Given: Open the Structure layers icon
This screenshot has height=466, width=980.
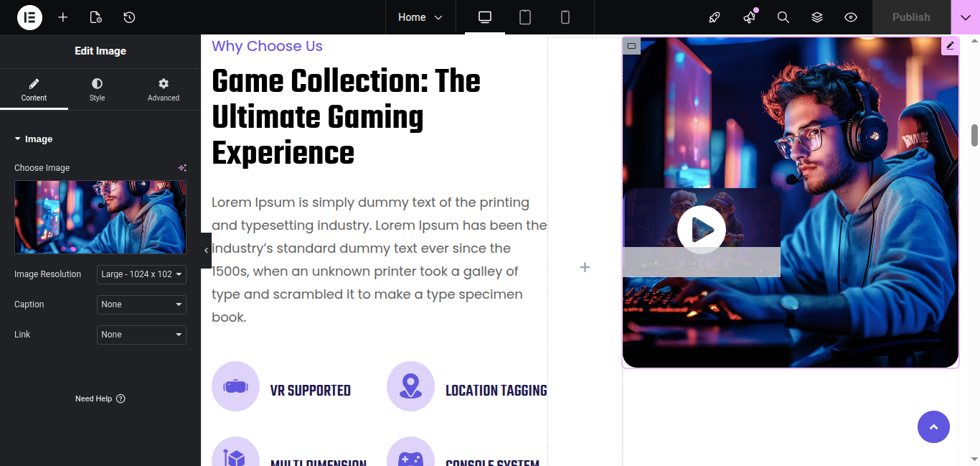Looking at the screenshot, I should pyautogui.click(x=817, y=17).
